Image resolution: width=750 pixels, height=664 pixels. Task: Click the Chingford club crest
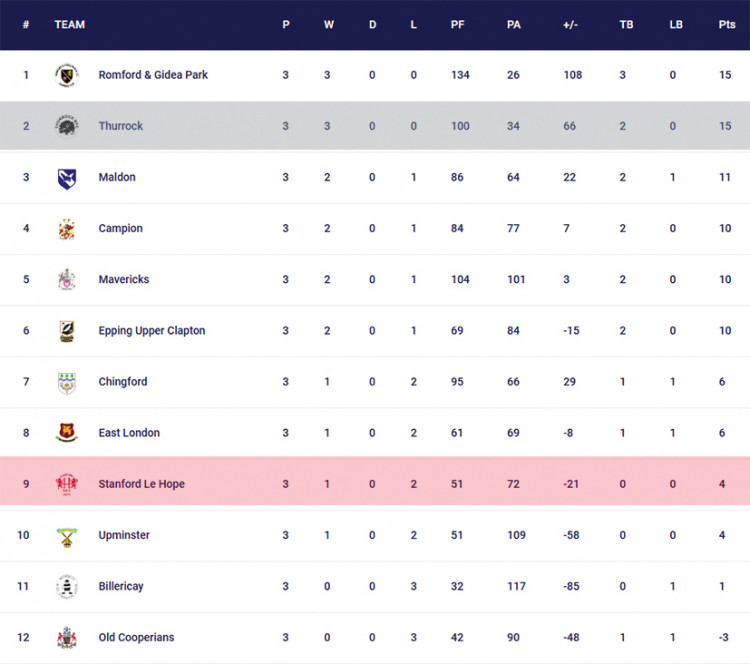67,382
